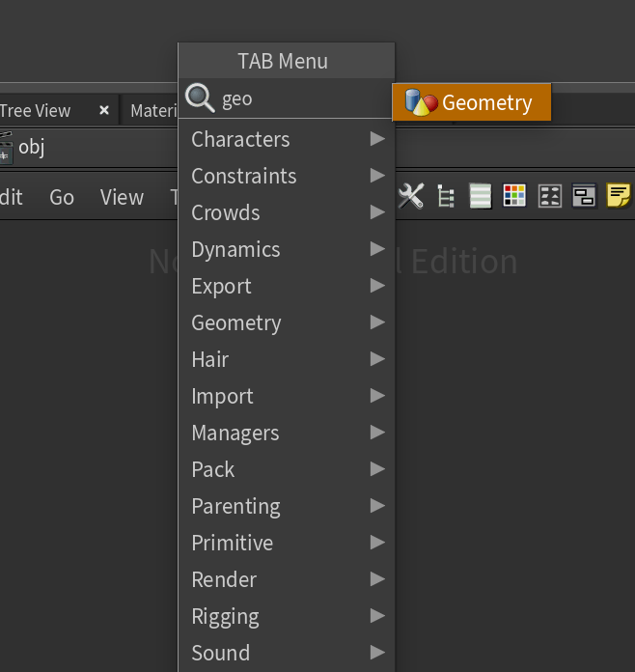Viewport: 635px width, 672px height.
Task: Click the node shapes palette icon
Action: [550, 196]
